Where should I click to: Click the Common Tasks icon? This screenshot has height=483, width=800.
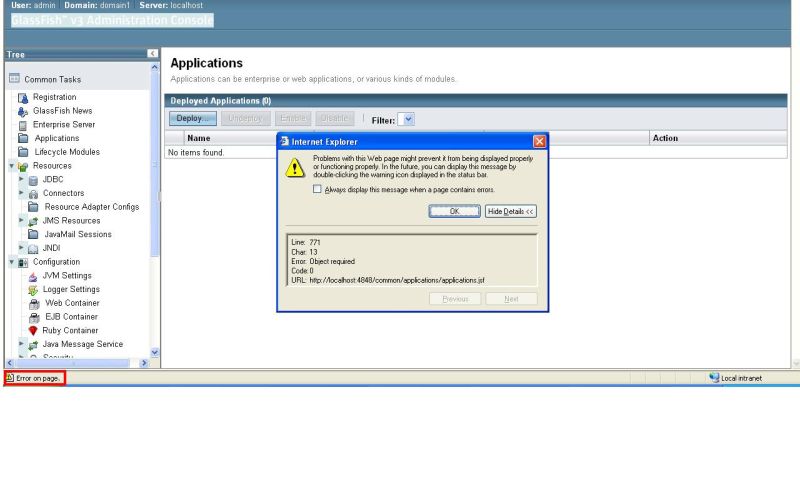click(14, 79)
